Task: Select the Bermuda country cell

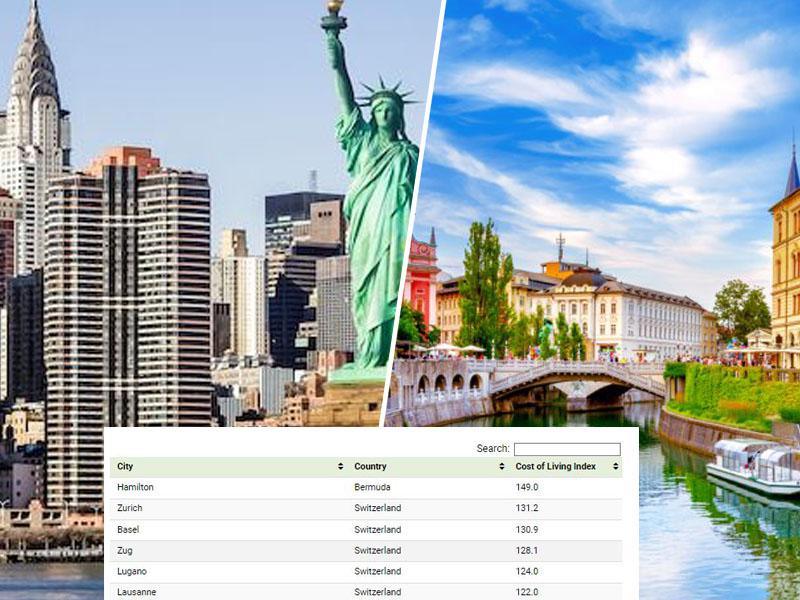Action: tap(372, 487)
